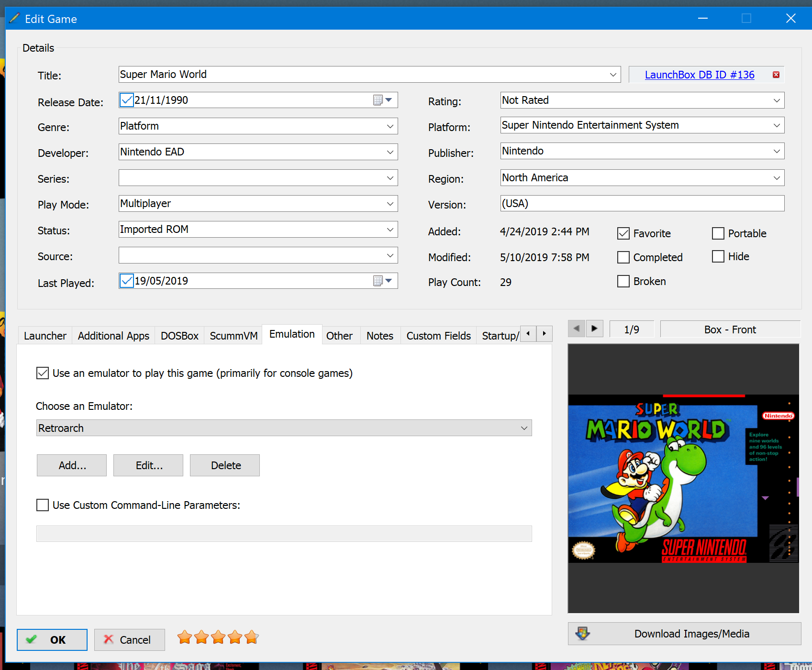Switch to the DOSBox tab

[179, 336]
